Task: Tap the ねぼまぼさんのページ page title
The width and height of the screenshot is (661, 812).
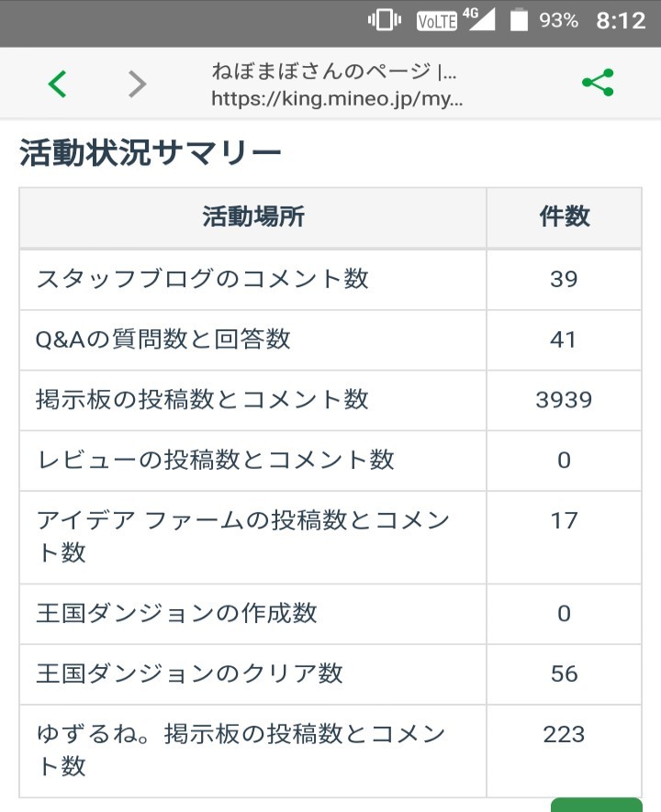Action: [x=333, y=72]
